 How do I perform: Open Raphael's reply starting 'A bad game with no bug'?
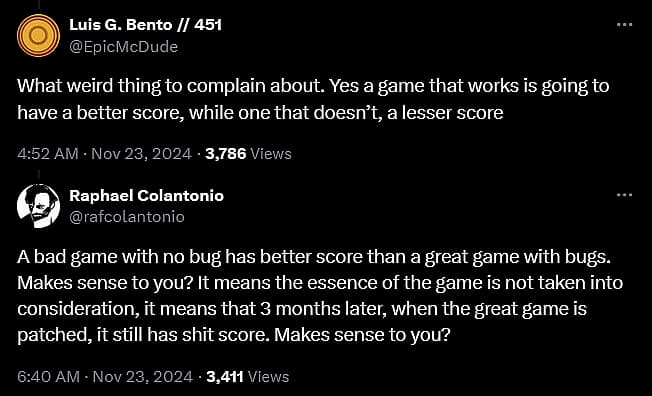[320, 296]
